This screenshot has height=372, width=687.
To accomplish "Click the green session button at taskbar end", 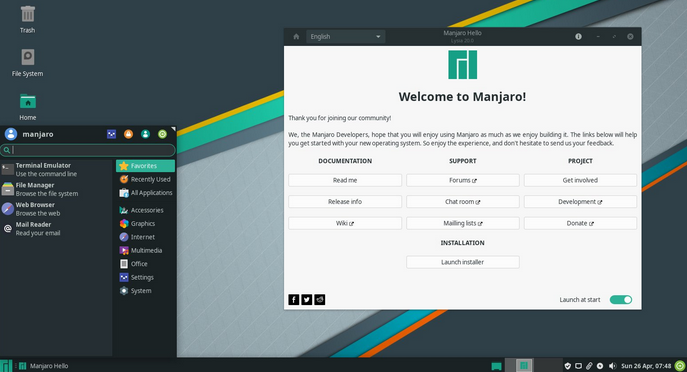I will click(x=680, y=366).
